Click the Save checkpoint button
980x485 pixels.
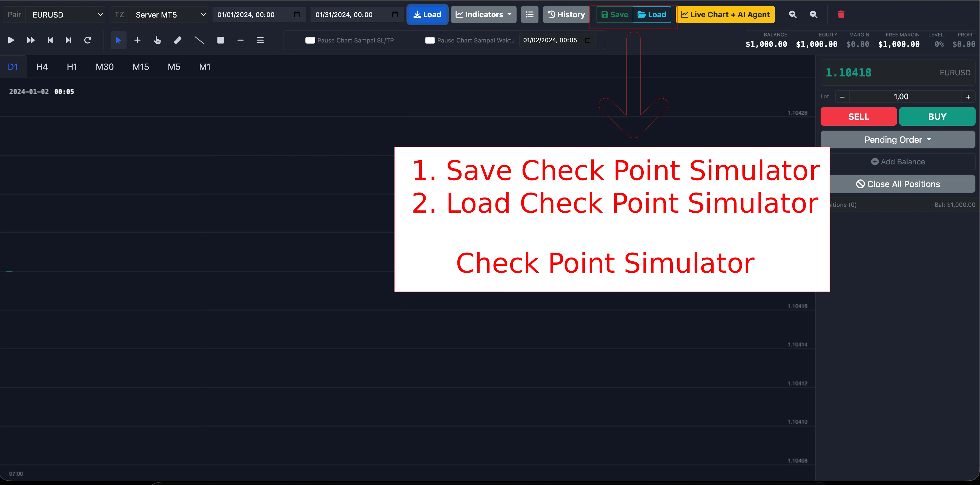tap(614, 15)
